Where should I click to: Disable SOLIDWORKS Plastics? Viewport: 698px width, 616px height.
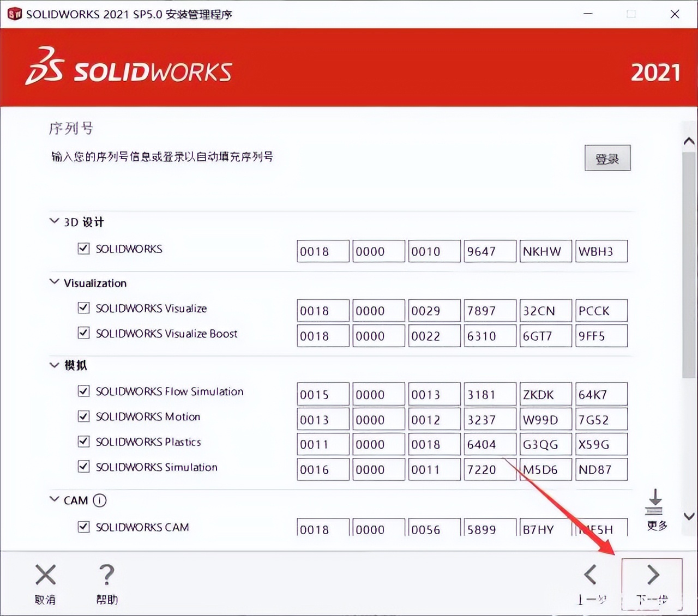coord(83,441)
